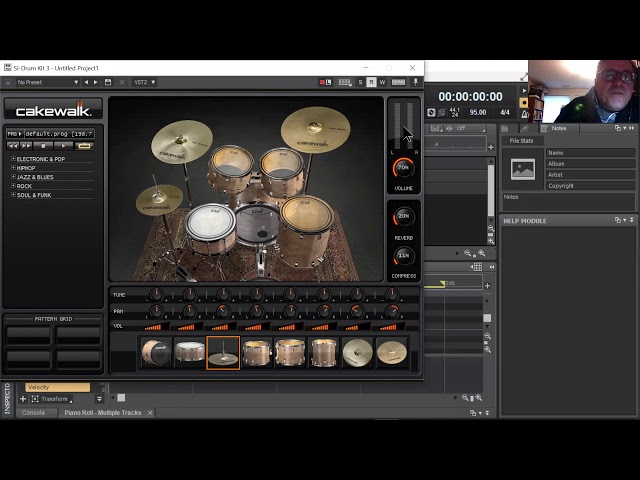Click Velocity in the controller pane
Viewport: 640px width, 480px height.
pos(57,387)
